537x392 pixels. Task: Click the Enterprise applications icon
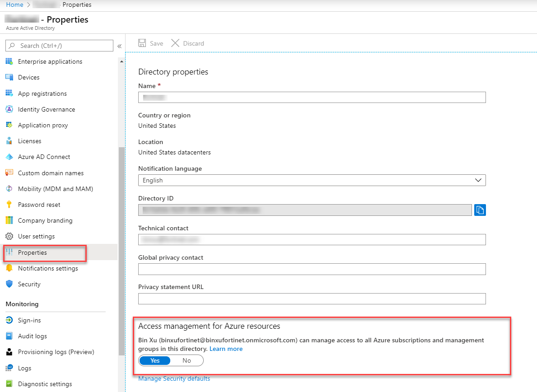pos(9,61)
